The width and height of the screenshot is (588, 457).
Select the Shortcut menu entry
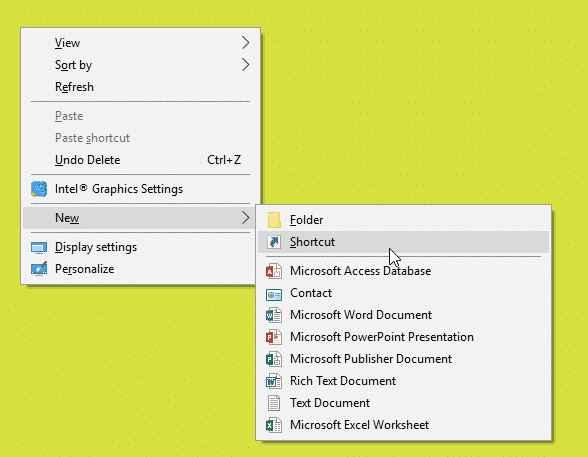[x=404, y=242]
